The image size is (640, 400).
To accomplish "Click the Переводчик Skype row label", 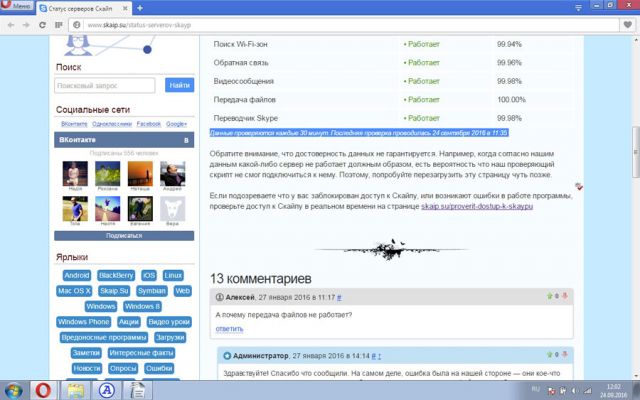I will point(246,118).
